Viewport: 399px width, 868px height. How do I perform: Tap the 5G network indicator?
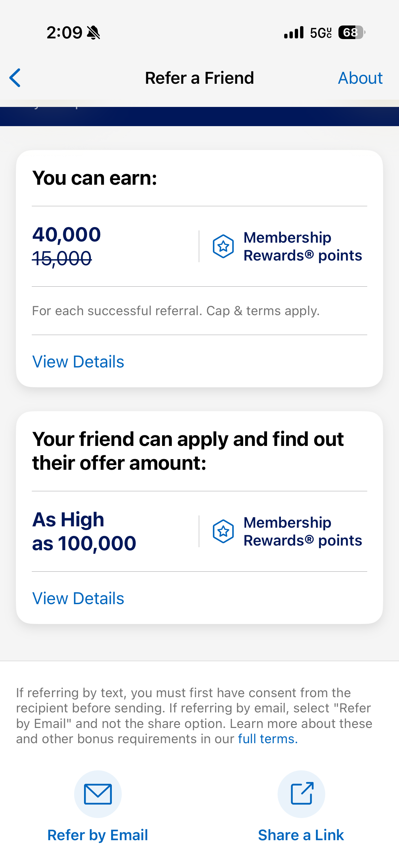click(x=321, y=33)
